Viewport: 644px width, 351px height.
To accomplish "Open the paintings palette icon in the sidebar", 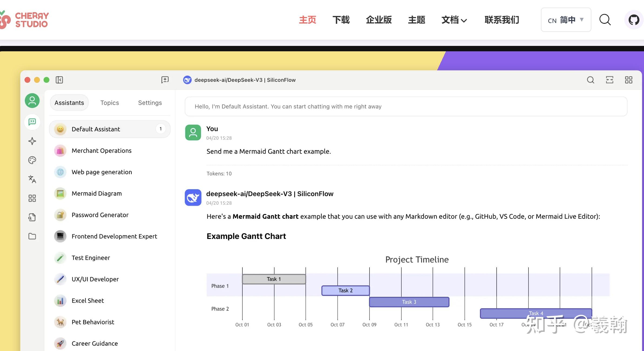I will coord(32,160).
